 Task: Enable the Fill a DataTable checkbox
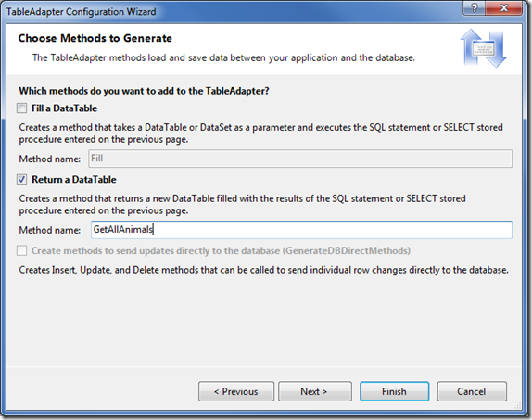point(22,108)
